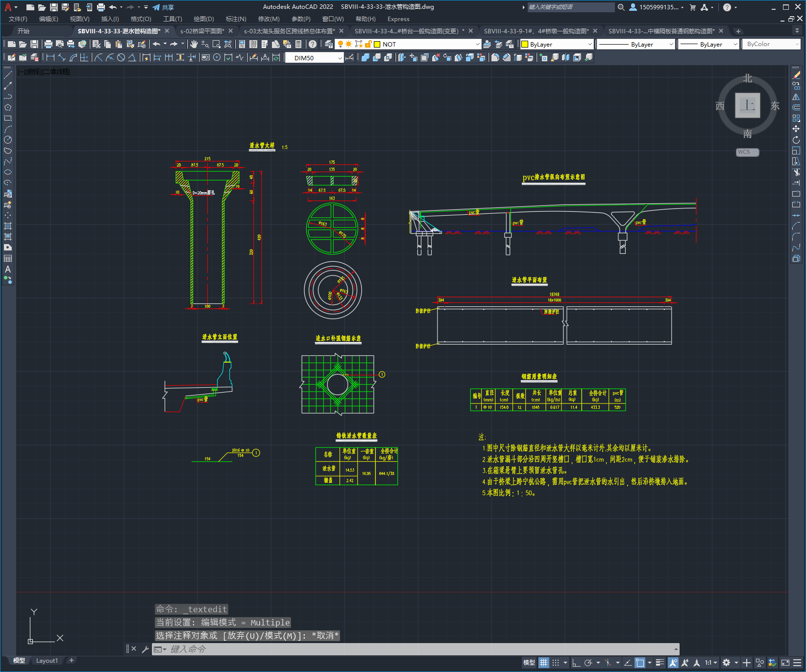Activate the Multiline Text (A) tool

pyautogui.click(x=8, y=270)
